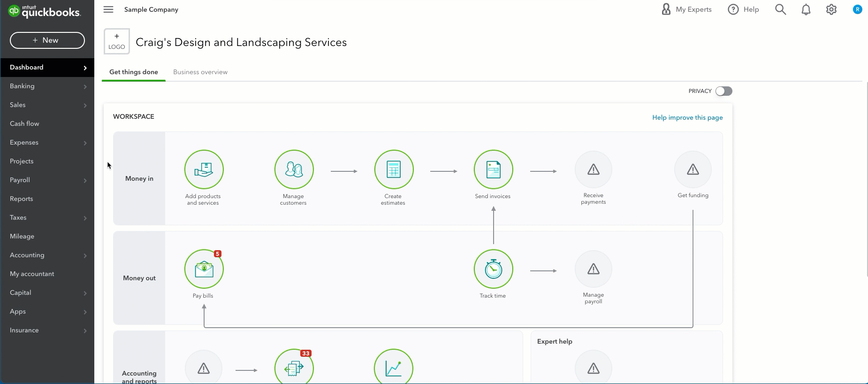Expand the Banking submenu chevron

tap(85, 86)
